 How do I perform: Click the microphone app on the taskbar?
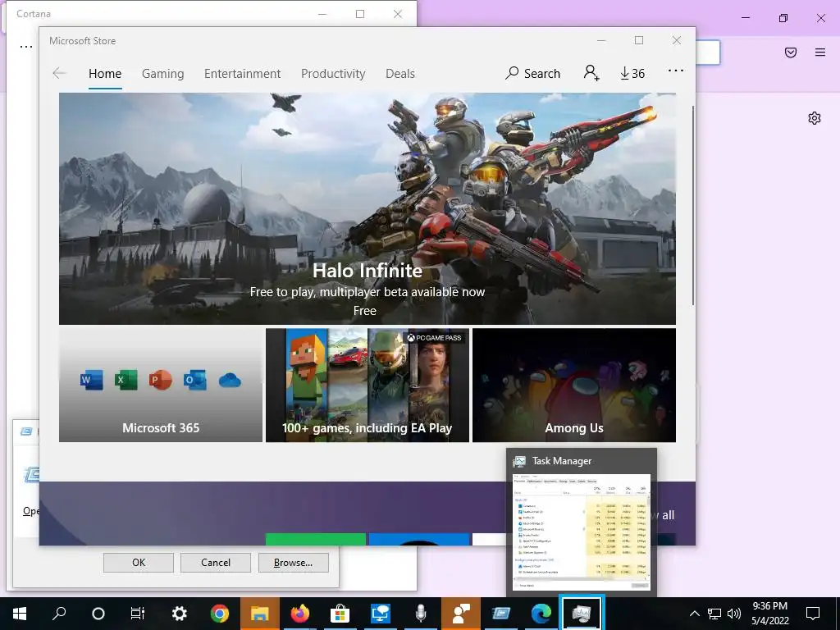(x=421, y=614)
